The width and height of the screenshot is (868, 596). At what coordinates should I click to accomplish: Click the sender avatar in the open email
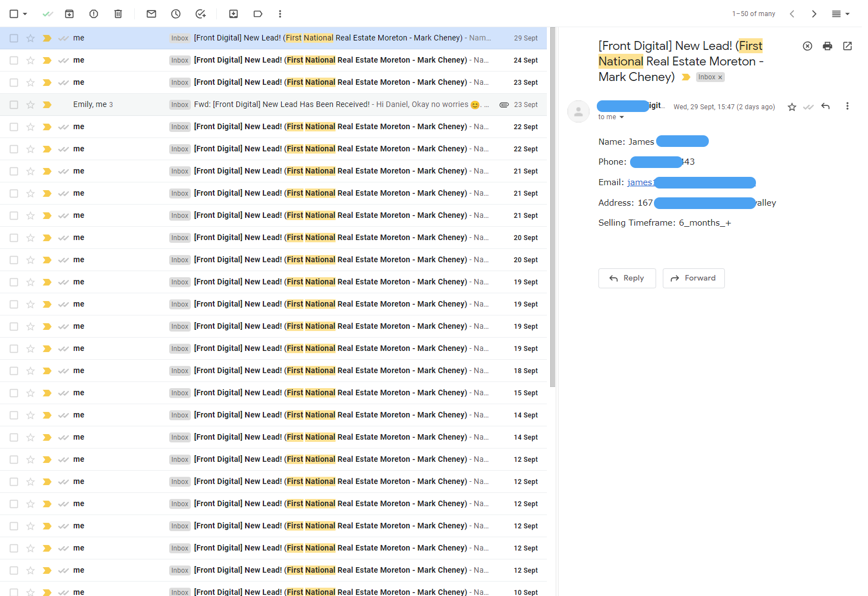pos(578,111)
